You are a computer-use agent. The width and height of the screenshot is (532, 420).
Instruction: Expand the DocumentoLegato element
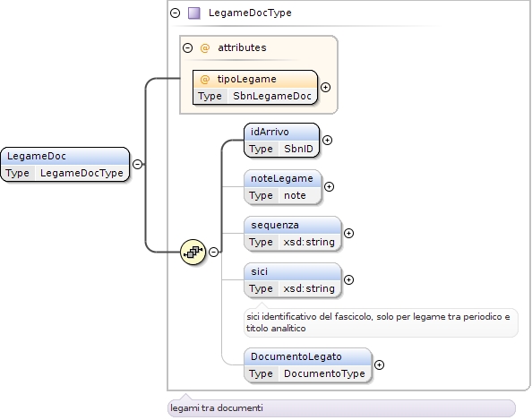pyautogui.click(x=380, y=364)
